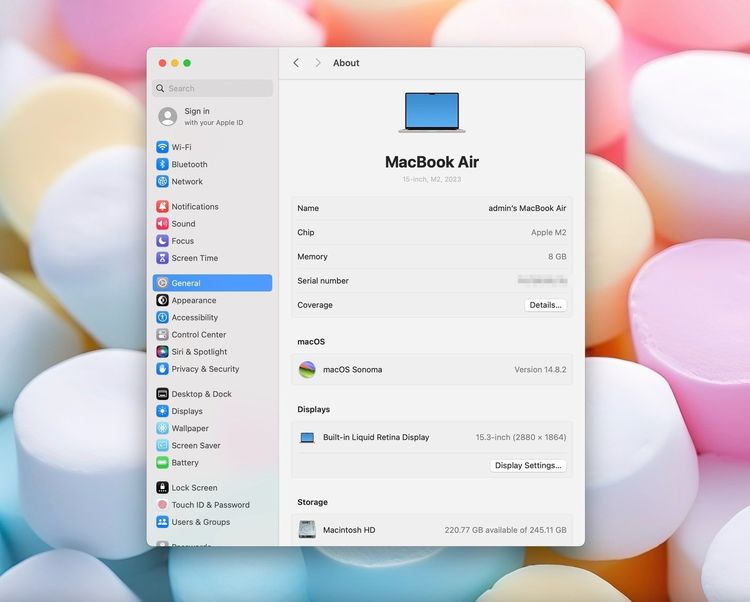Open Display Settings button
Viewport: 750px width, 602px height.
[x=528, y=465]
